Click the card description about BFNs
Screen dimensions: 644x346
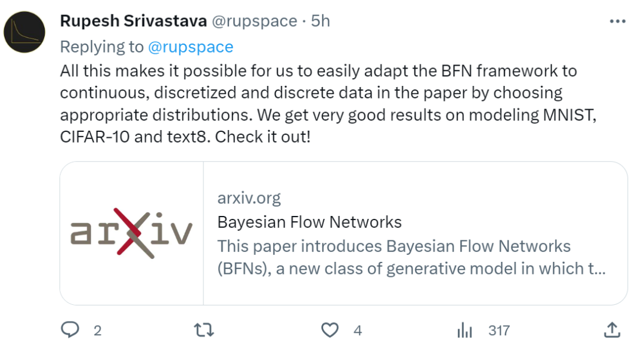(x=411, y=257)
